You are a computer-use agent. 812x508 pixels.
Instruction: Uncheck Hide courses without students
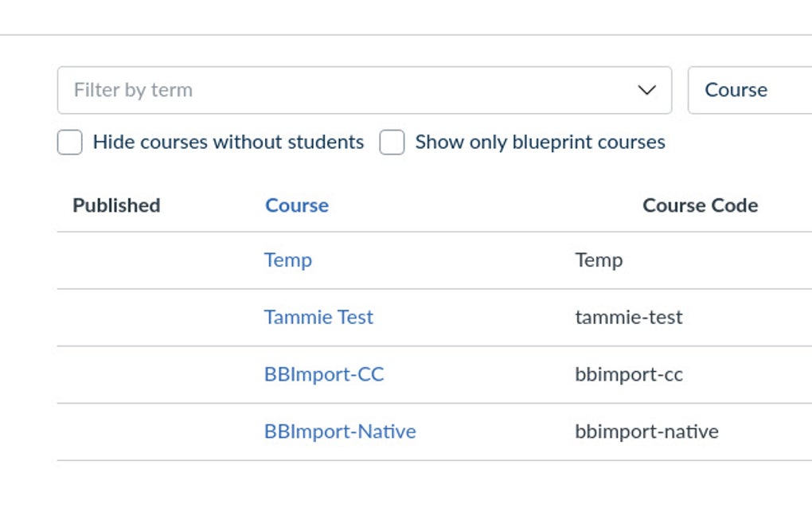click(69, 142)
